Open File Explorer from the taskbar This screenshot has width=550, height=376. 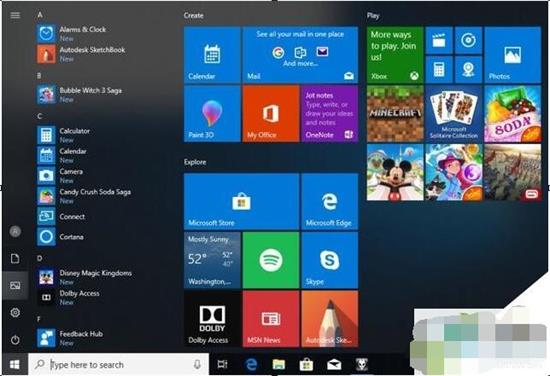(279, 364)
